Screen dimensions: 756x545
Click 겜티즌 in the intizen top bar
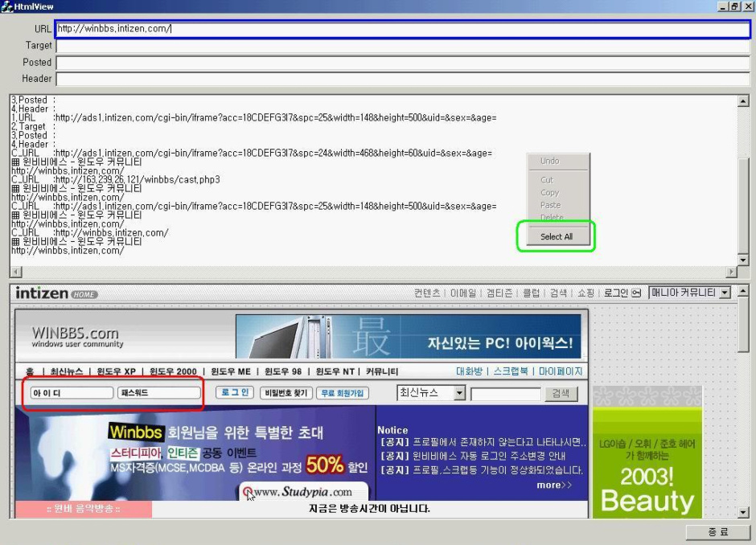(x=499, y=293)
